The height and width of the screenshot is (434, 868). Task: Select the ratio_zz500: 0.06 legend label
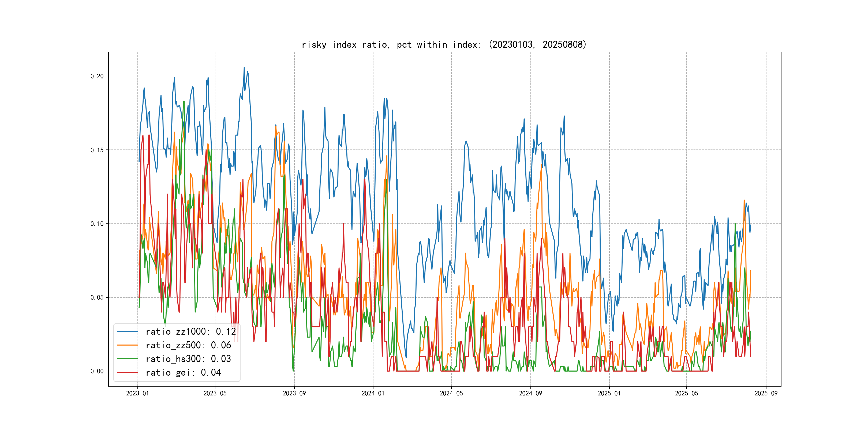[x=188, y=345]
